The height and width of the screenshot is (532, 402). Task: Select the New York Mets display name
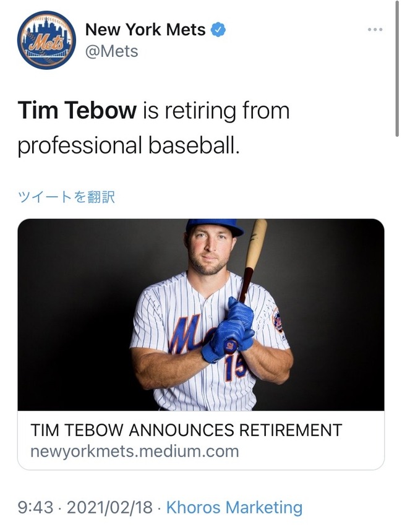coord(145,30)
